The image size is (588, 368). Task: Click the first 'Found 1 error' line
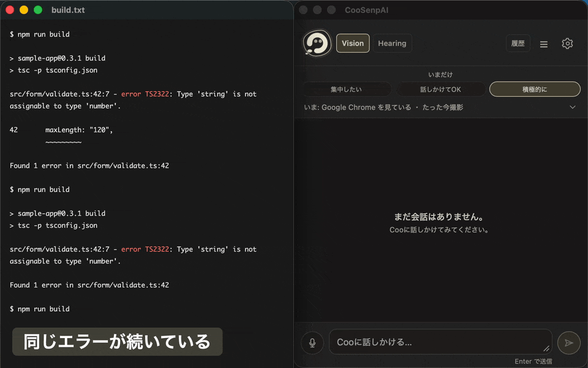pyautogui.click(x=89, y=166)
